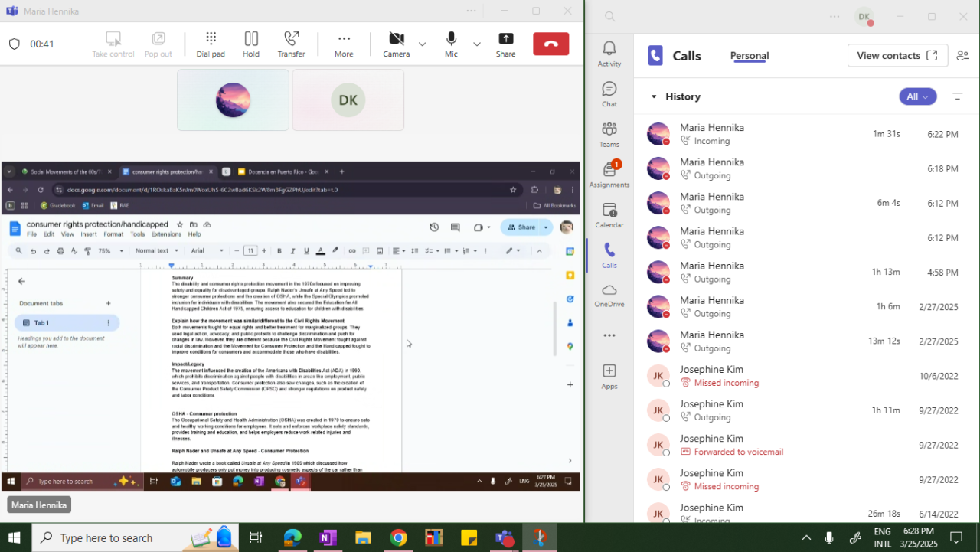Go to Teams in the sidebar

click(x=609, y=134)
